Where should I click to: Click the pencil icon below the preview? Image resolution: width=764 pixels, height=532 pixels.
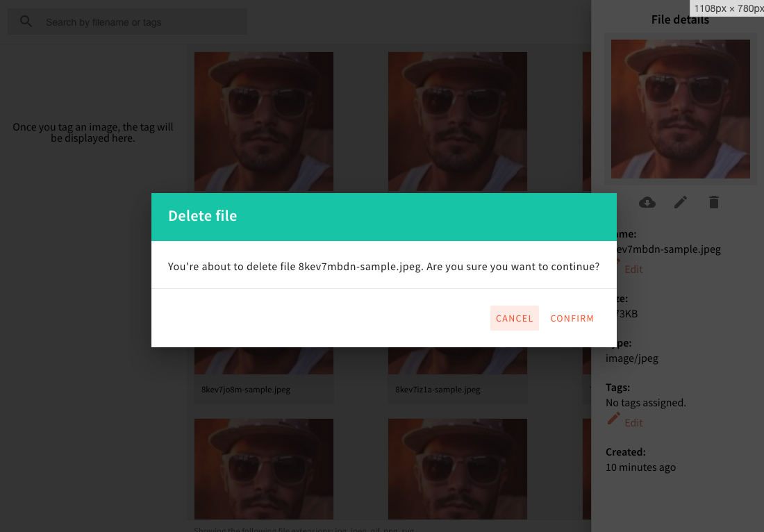[681, 202]
